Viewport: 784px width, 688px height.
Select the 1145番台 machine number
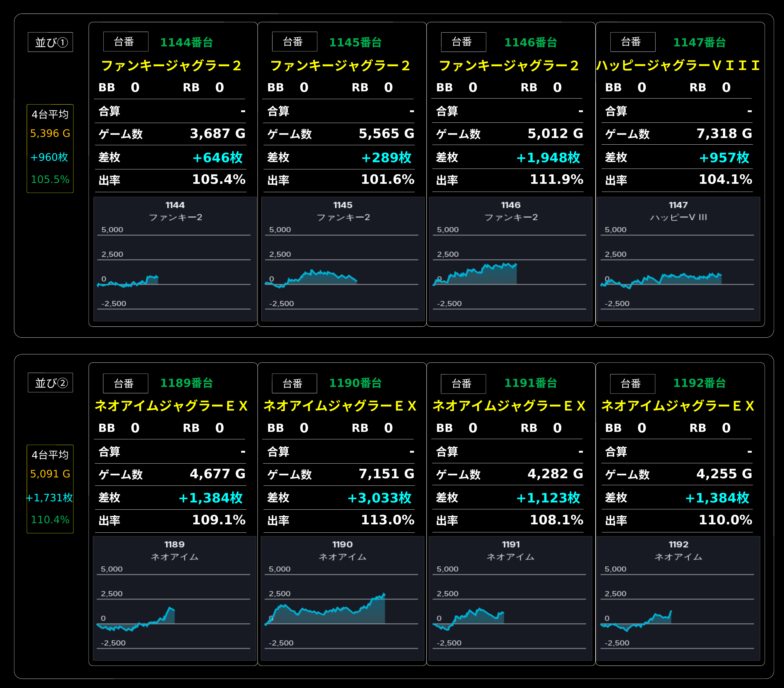355,42
